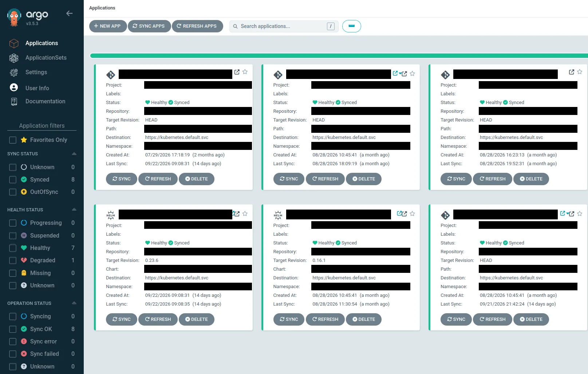Click git icon of app created 07/29/2026
This screenshot has width=588, height=374.
click(x=111, y=75)
